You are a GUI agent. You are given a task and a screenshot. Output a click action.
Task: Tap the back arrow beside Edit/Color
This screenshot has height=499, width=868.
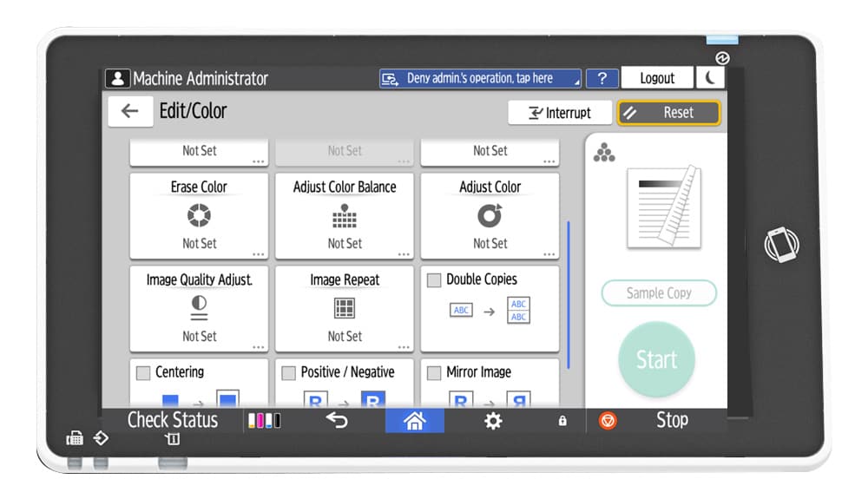130,112
